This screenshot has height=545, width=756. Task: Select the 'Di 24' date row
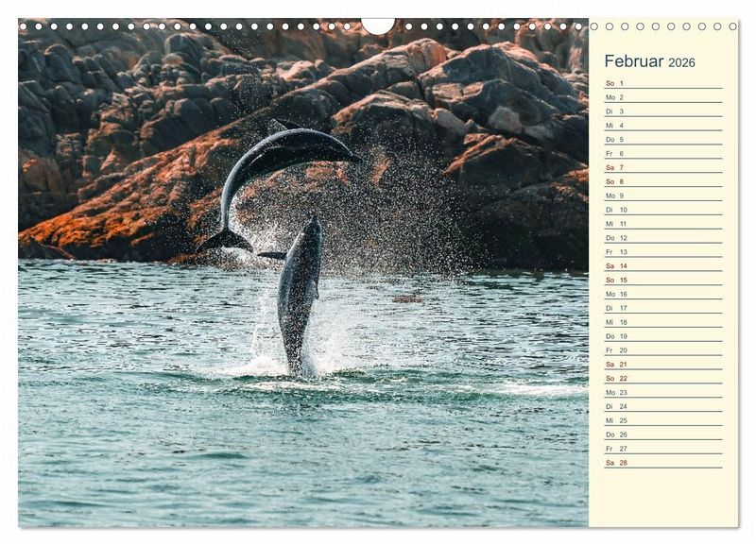(x=663, y=406)
